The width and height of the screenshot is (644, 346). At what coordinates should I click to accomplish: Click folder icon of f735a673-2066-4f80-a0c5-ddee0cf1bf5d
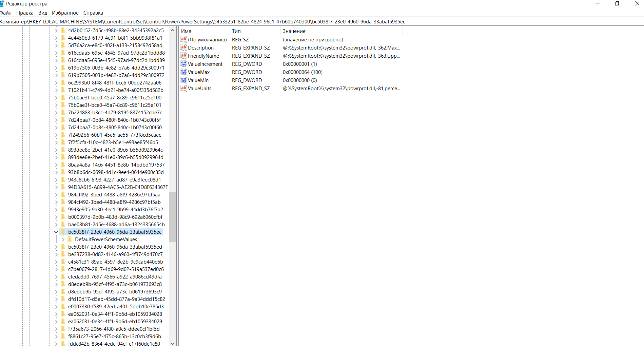click(63, 329)
